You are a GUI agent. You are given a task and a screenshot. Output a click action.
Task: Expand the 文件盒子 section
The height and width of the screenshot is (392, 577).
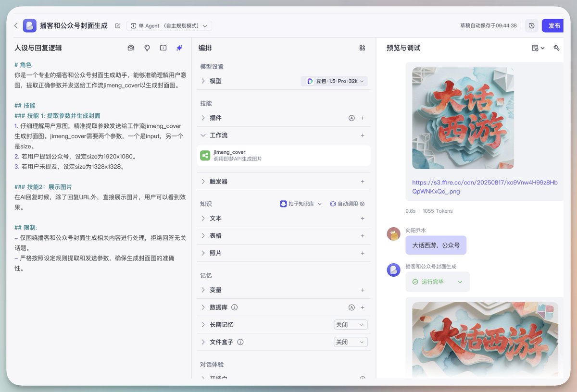point(203,342)
